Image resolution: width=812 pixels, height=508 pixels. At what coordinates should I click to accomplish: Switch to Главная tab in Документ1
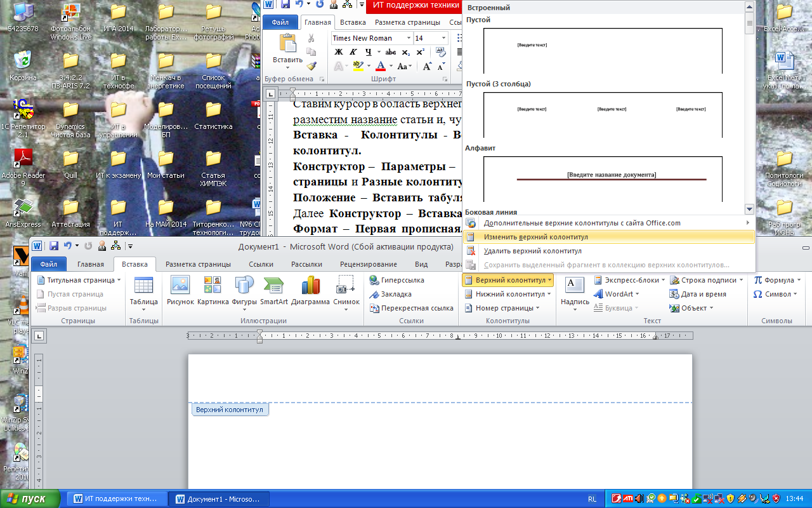coord(91,264)
